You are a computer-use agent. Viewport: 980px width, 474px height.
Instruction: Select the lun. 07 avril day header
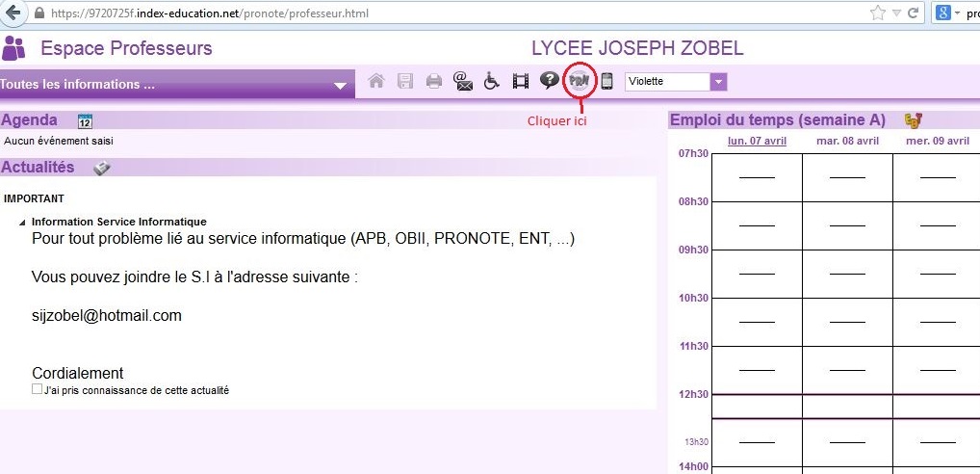point(757,142)
